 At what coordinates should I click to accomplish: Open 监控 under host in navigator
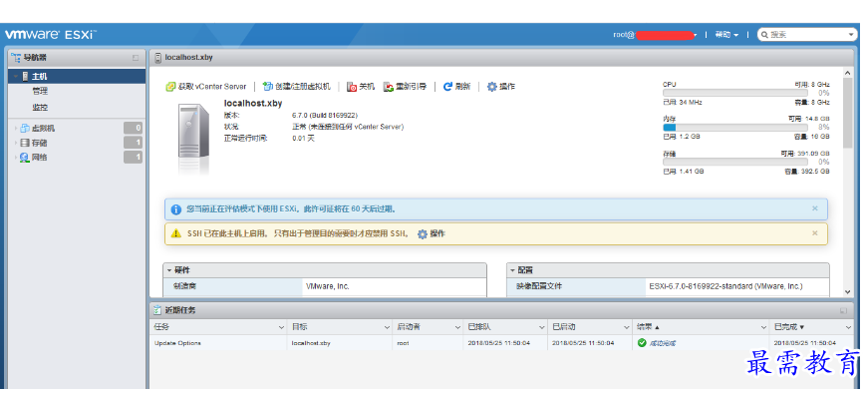coord(40,107)
